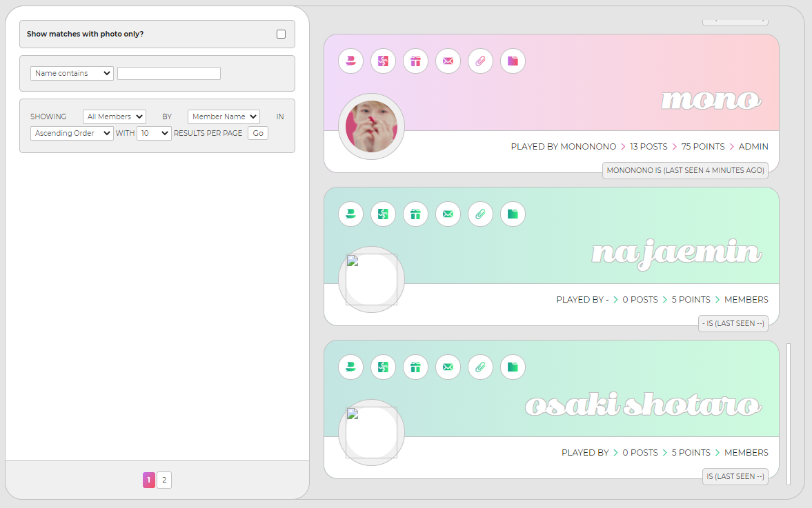Open osaki shotaro's profile name link

[643, 405]
